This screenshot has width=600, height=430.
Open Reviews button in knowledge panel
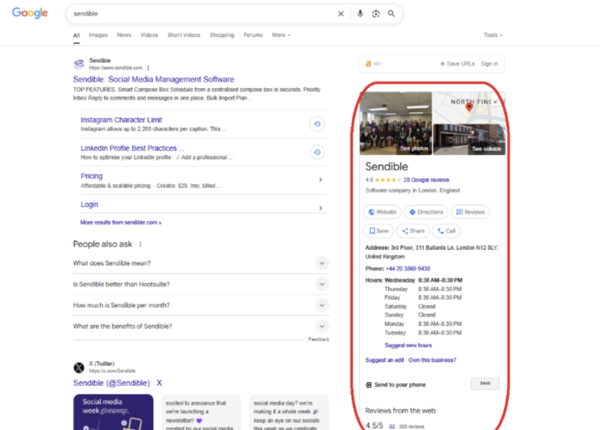tap(470, 212)
